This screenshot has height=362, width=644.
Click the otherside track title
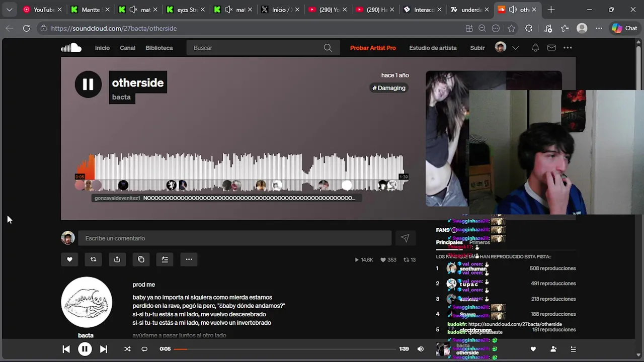138,82
